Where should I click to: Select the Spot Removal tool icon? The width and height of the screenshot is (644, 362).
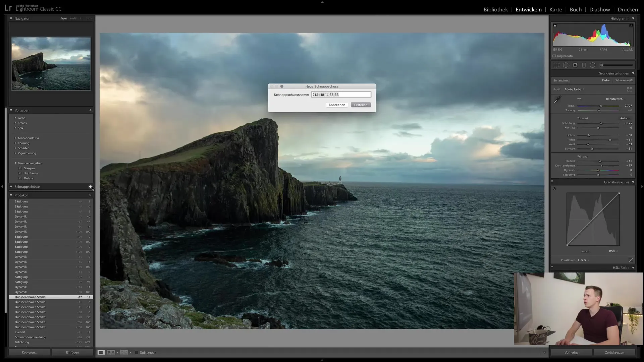coord(566,65)
